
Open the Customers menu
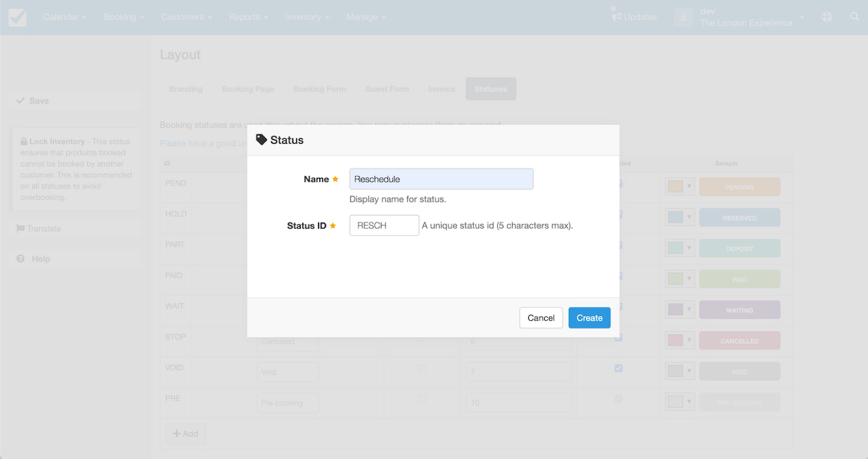[186, 17]
